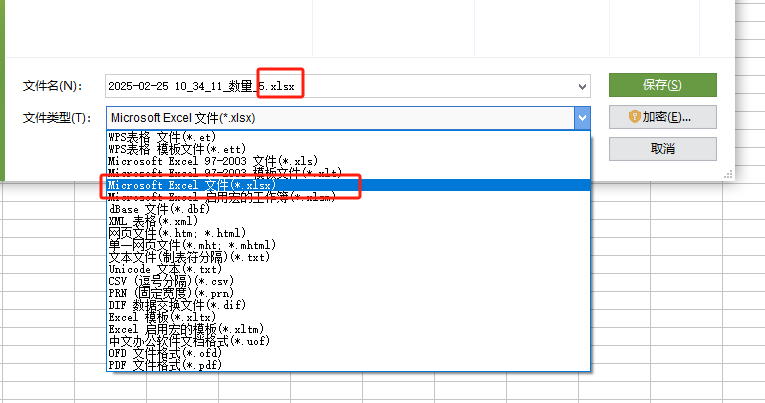Select WPS表格 文件(*.et) option
Screen dimensions: 765x403
(x=348, y=137)
